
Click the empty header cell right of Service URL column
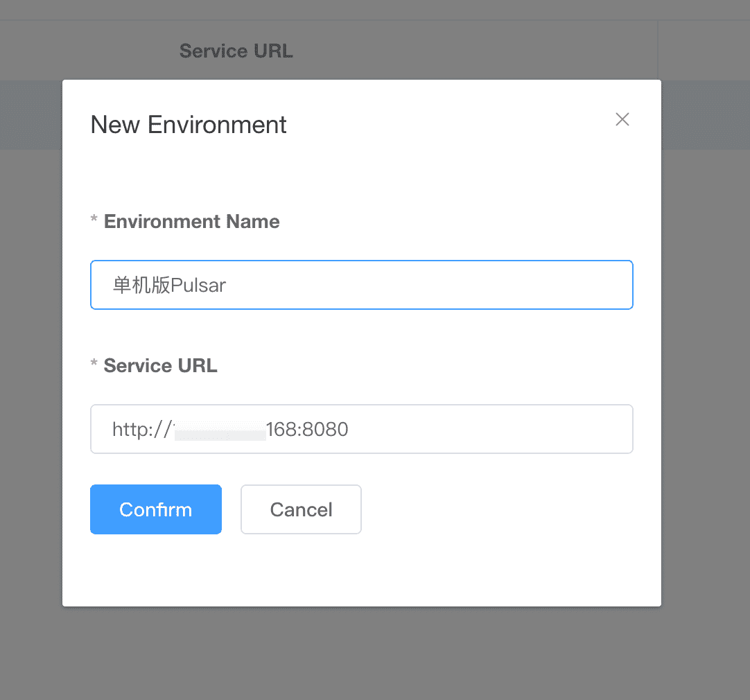704,51
